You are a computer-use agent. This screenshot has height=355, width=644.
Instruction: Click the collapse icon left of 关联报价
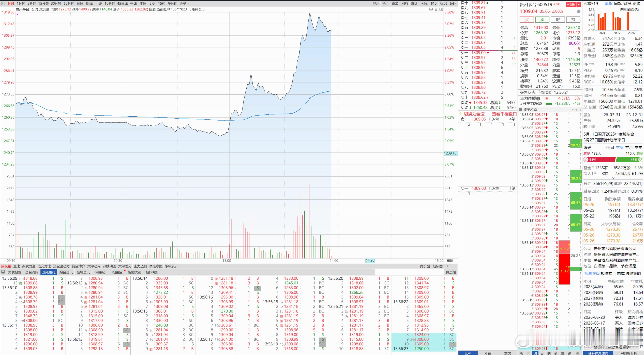[3, 272]
